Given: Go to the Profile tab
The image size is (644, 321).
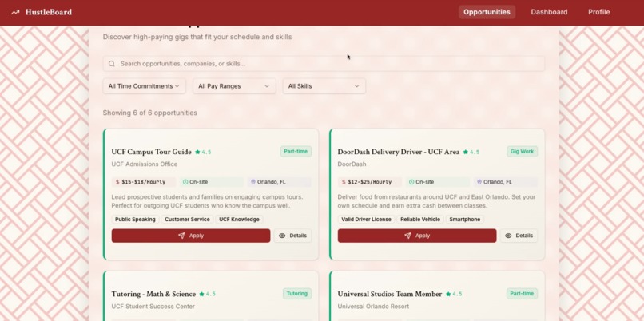Looking at the screenshot, I should [x=598, y=12].
